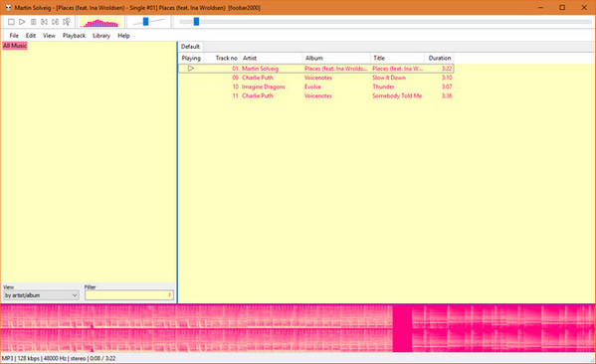Viewport: 596px width, 364px height.
Task: Click the spectrum visualization in toolbar
Action: pos(100,23)
